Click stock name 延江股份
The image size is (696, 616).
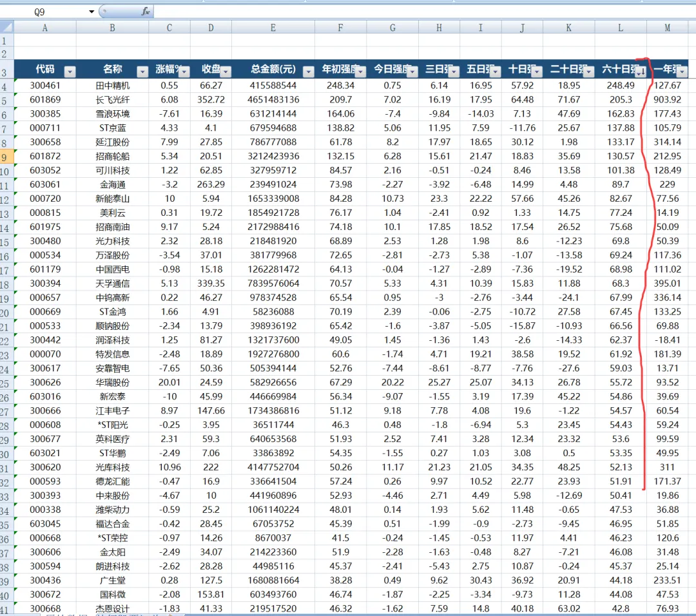click(x=112, y=142)
